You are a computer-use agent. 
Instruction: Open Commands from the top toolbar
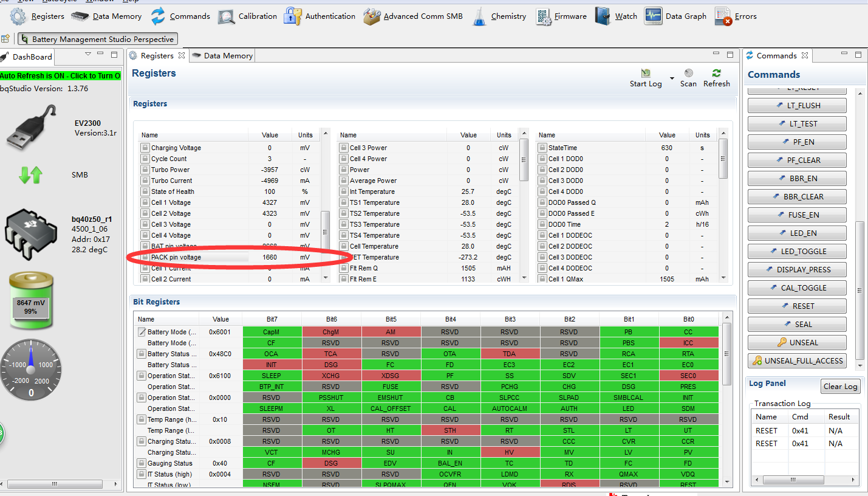180,16
